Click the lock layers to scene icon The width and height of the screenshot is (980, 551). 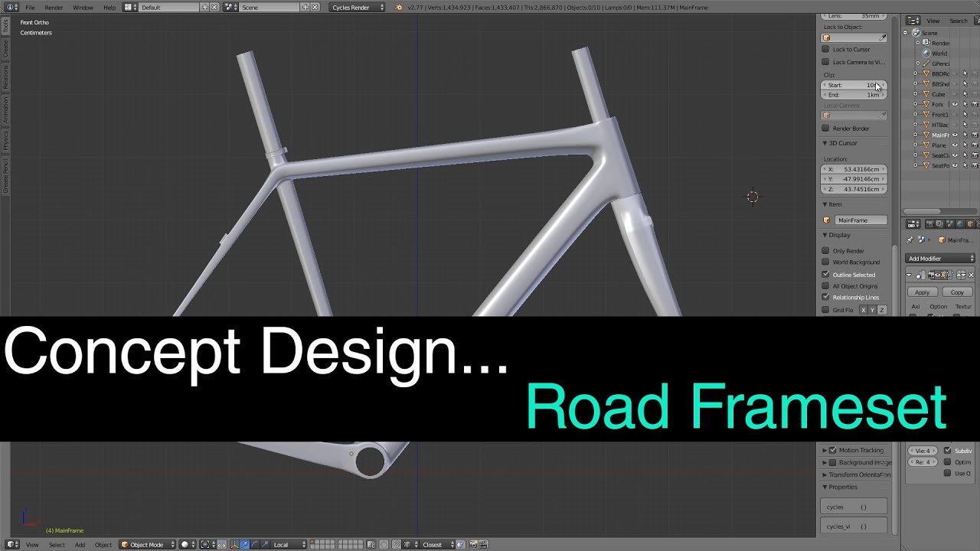[371, 544]
